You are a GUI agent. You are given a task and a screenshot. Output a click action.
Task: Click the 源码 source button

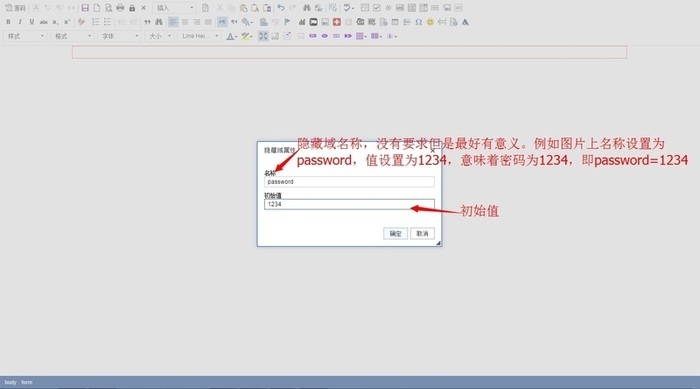[15, 8]
